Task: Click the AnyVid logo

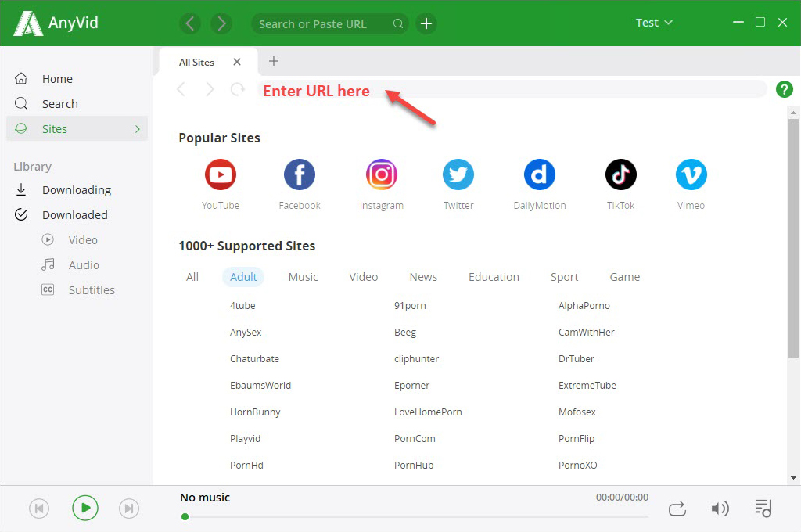Action: [x=56, y=23]
